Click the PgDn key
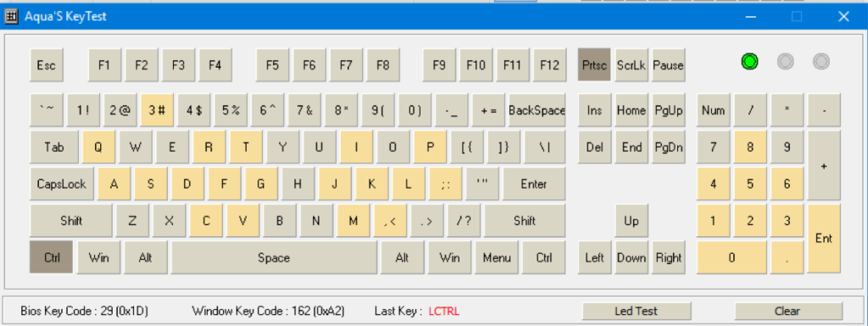The width and height of the screenshot is (868, 326). pyautogui.click(x=668, y=147)
